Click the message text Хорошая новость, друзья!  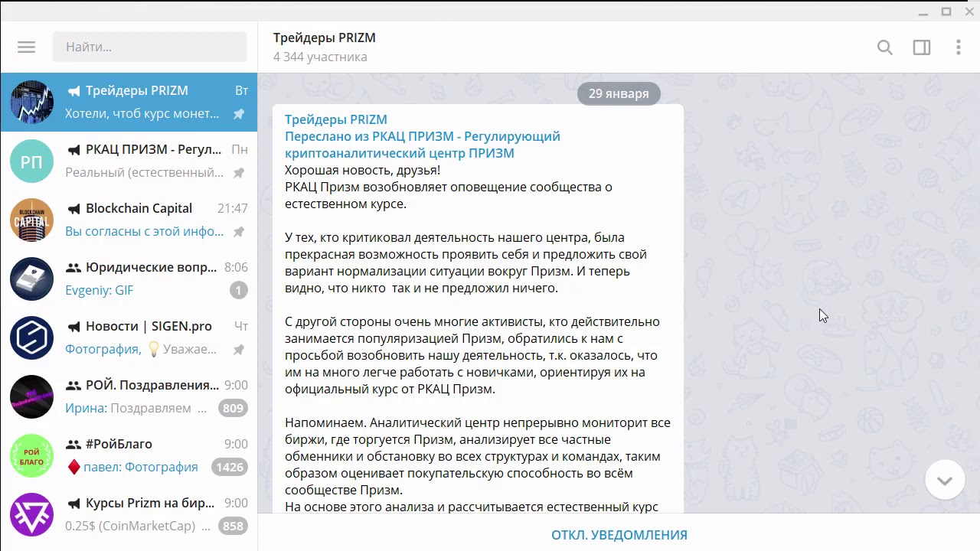tap(363, 170)
